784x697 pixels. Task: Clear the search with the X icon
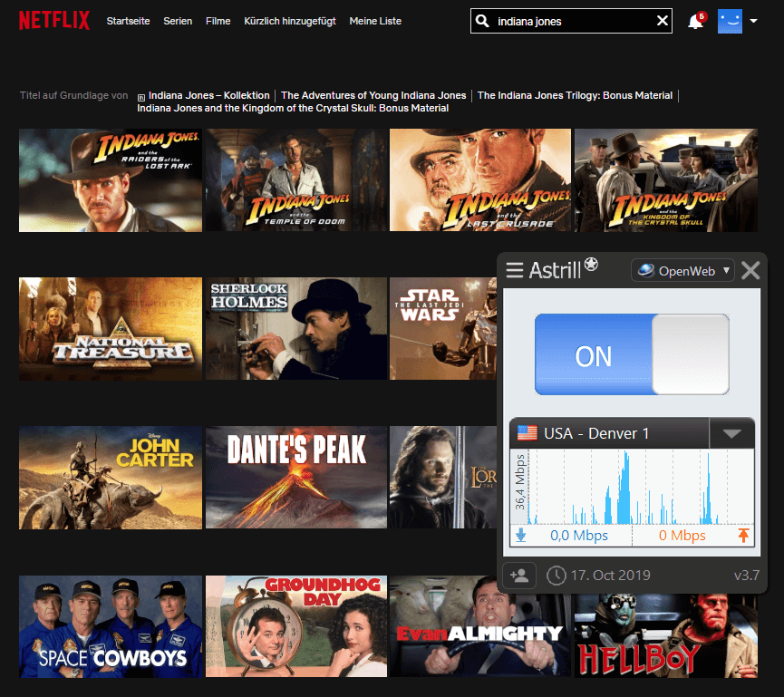click(x=662, y=21)
